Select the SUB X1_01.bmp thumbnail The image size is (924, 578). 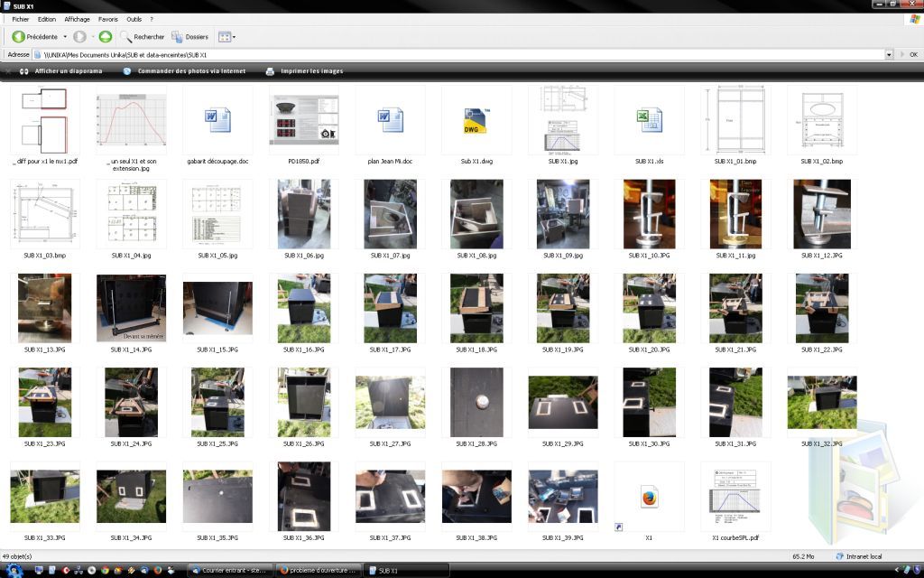click(x=735, y=120)
